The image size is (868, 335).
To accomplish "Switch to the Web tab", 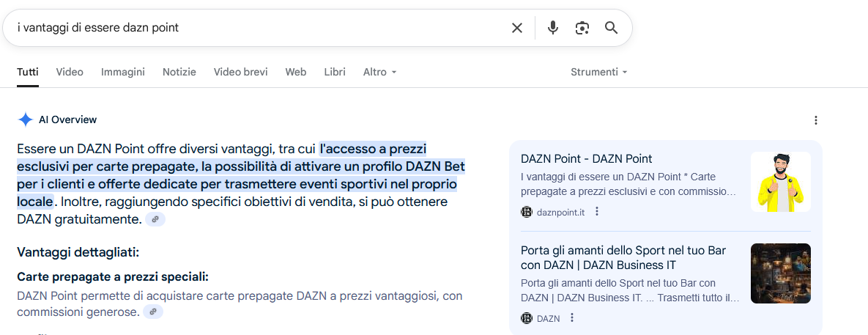I will coord(296,72).
